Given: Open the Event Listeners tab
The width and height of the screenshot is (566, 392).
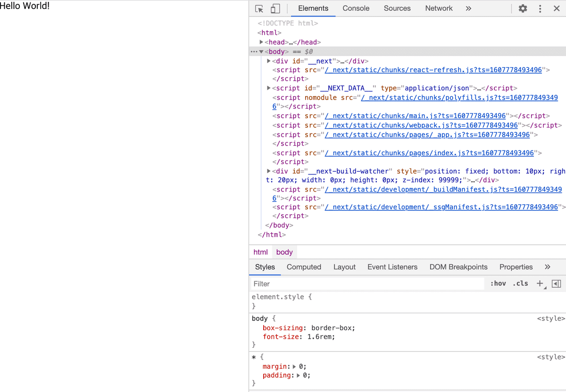Looking at the screenshot, I should tap(392, 267).
